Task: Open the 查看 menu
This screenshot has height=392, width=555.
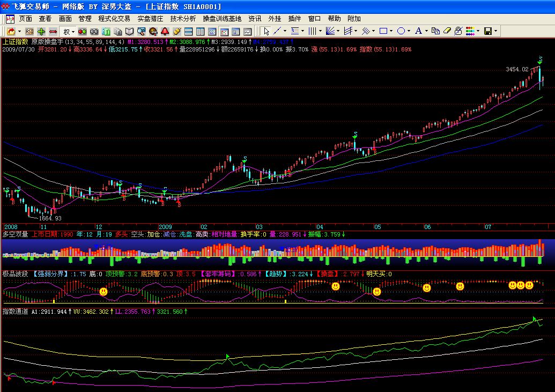Action: click(x=45, y=19)
